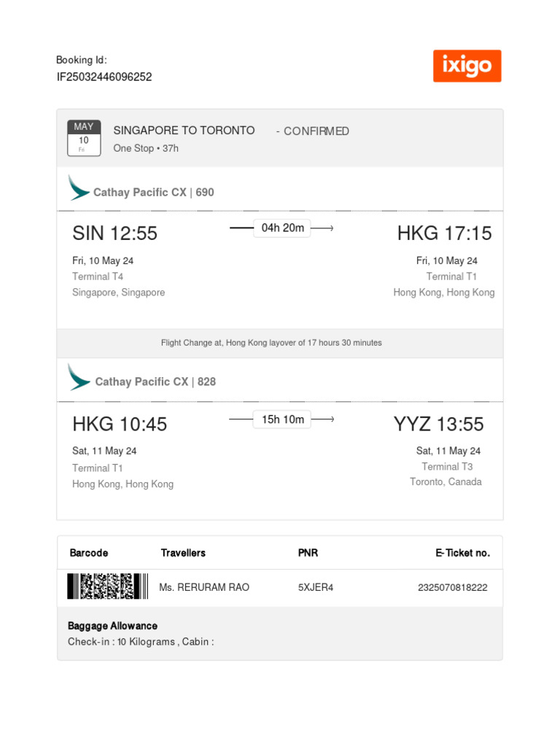Click traveller name Ms. Reruram Rao

(204, 587)
